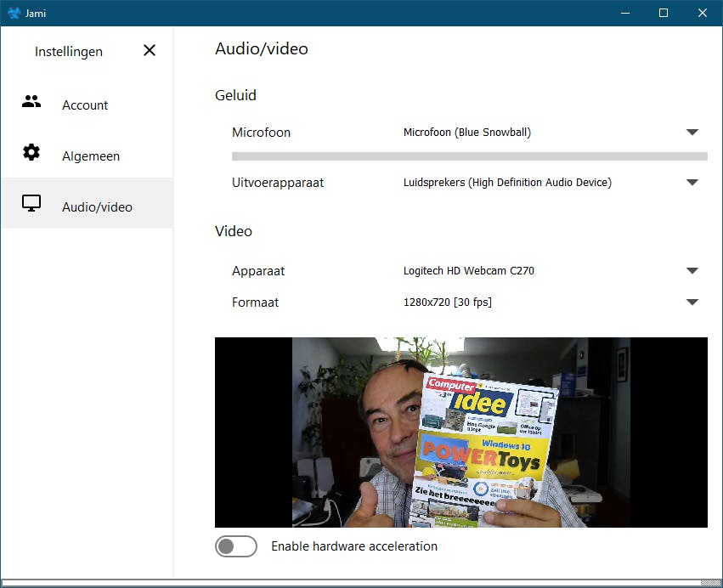Screen dimensions: 723x588
Task: Click the Logitech HD Webcam C270 label
Action: [468, 270]
